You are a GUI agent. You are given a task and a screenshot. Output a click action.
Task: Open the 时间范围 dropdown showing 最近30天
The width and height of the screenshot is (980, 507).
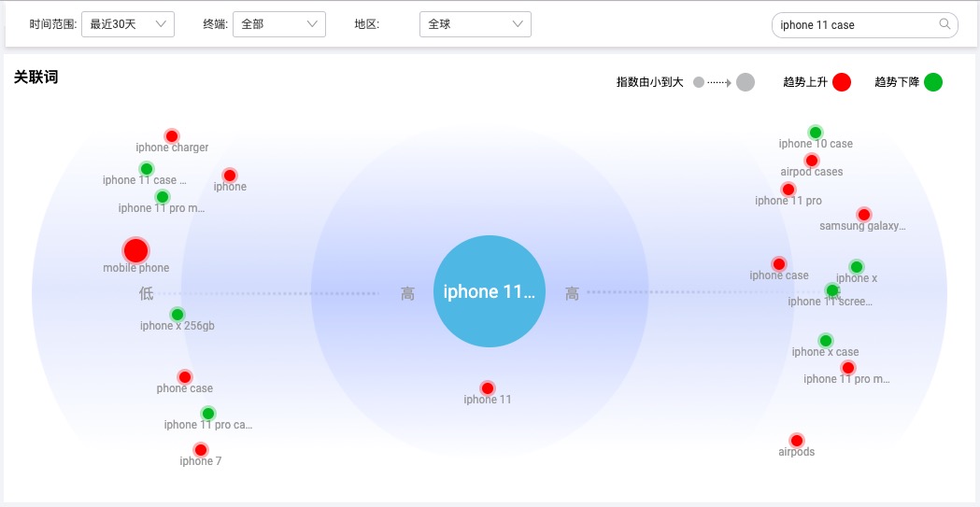point(128,24)
